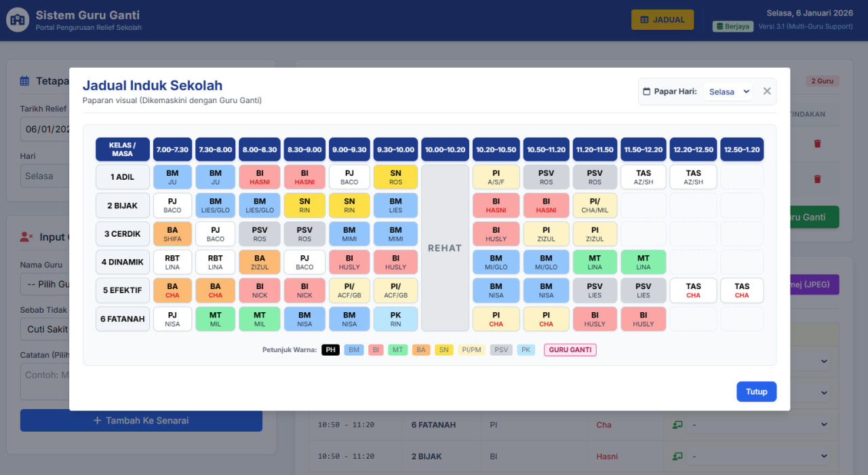868x475 pixels.
Task: Click the 3 CERDIK class row label
Action: click(x=122, y=234)
